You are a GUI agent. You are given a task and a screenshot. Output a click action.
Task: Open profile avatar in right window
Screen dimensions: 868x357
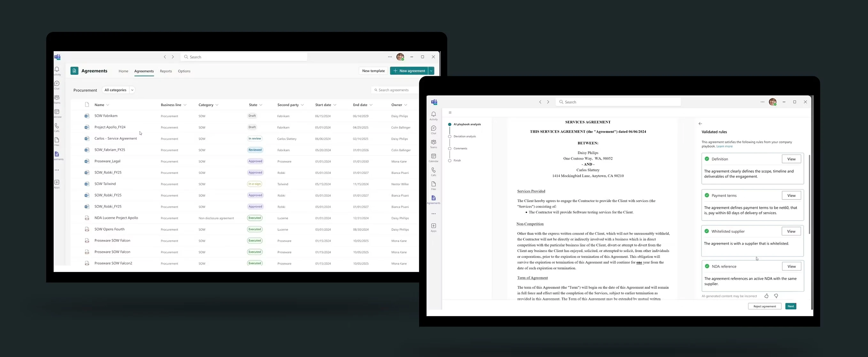click(773, 102)
